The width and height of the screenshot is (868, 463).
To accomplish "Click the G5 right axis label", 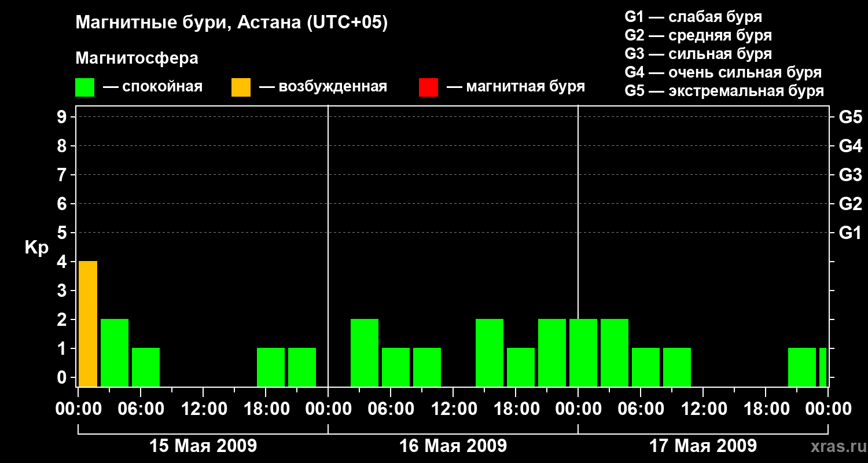I will pos(850,117).
